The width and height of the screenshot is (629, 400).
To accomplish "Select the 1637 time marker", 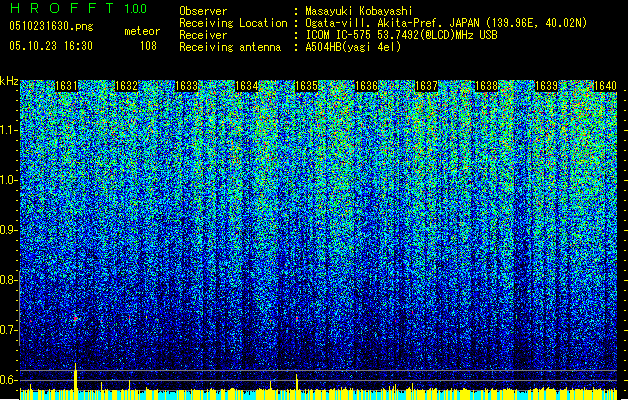I will coord(427,87).
